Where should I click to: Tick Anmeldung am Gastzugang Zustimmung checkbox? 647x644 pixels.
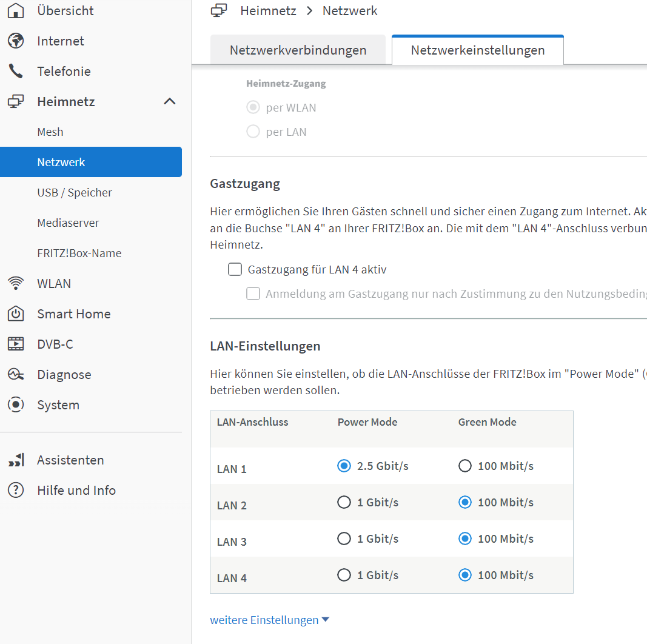coord(253,293)
